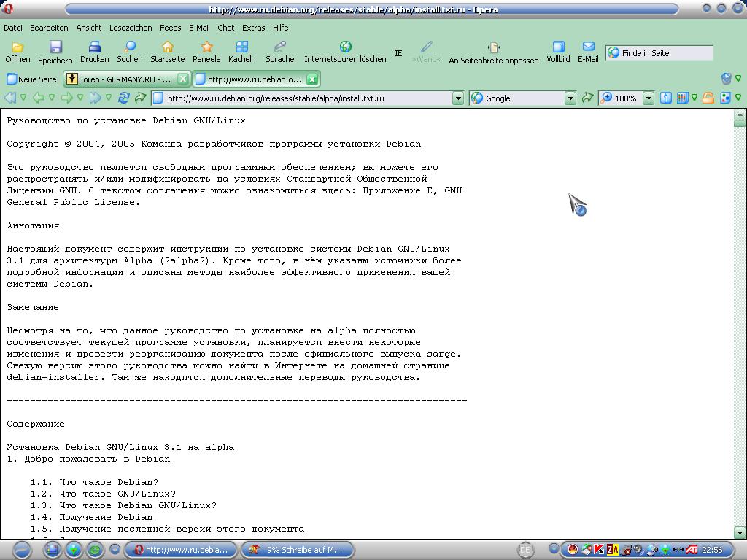Screen dimensions: 747x560
Task: Go back one page
Action: [x=38, y=98]
